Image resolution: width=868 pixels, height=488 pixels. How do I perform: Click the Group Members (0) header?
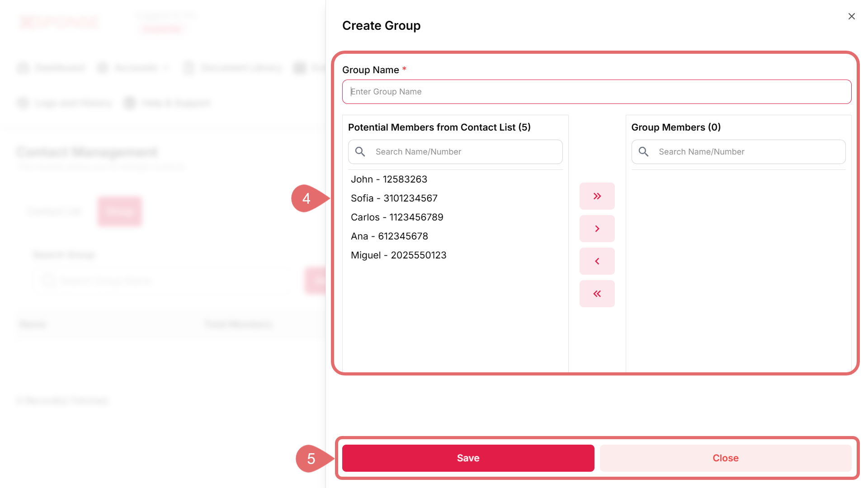tap(676, 127)
